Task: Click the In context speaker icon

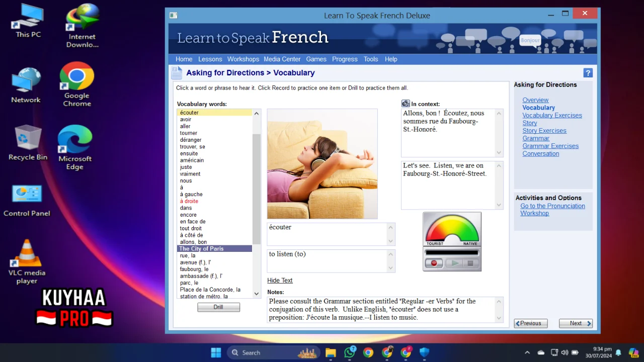Action: pyautogui.click(x=406, y=104)
